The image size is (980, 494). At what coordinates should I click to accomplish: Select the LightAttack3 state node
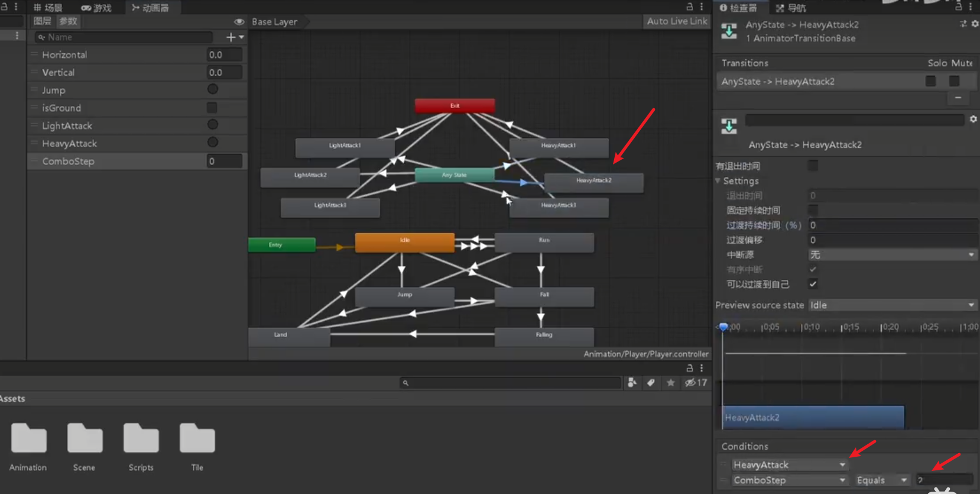pos(330,207)
